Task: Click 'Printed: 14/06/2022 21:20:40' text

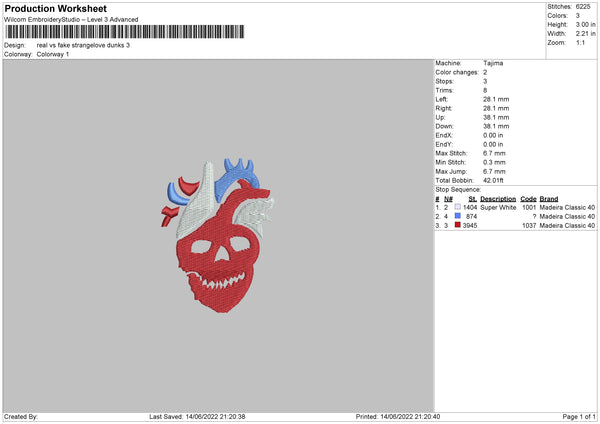Action: 398,417
